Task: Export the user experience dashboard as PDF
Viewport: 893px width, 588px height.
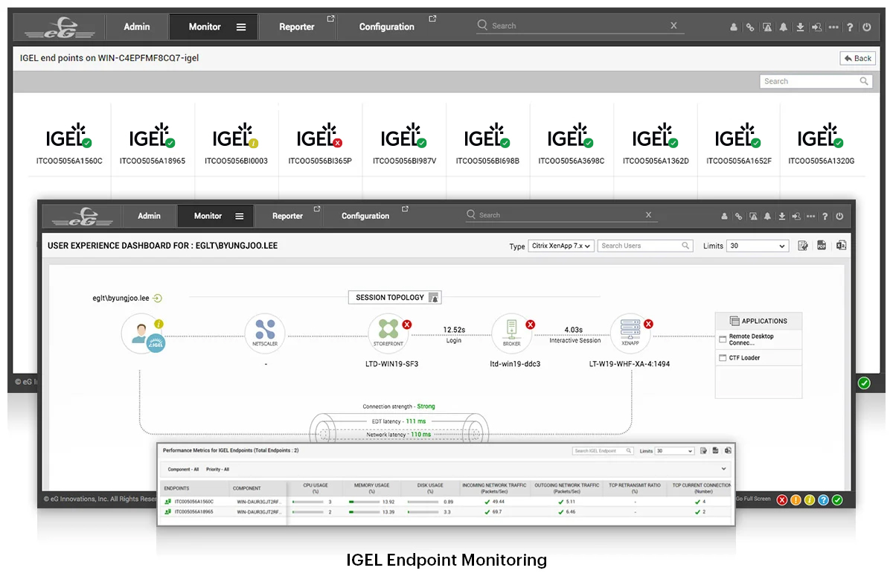Action: coord(822,246)
